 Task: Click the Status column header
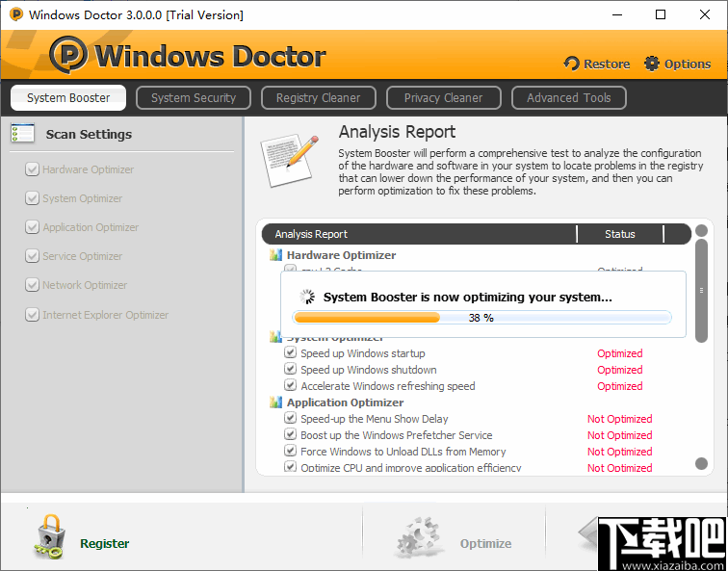click(x=620, y=234)
